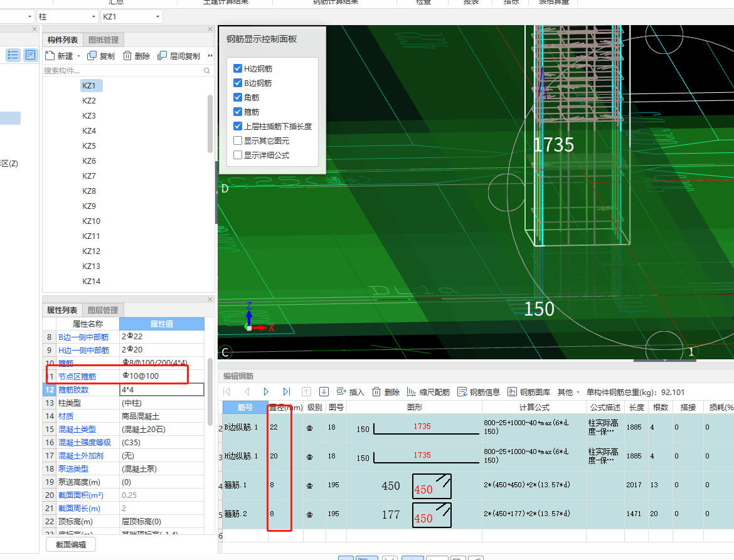Uncheck 上层柱插筋下插长度

(238, 126)
